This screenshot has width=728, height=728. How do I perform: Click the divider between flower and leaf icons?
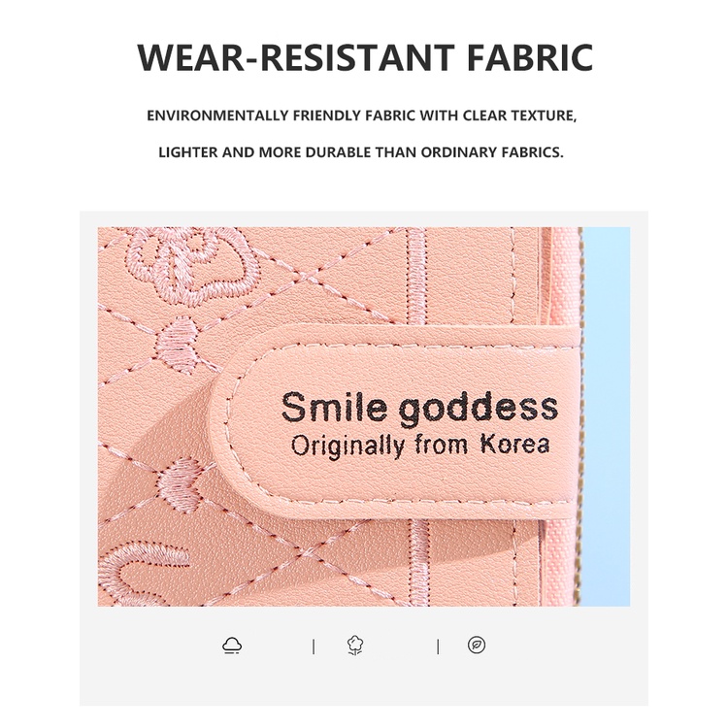point(438,646)
